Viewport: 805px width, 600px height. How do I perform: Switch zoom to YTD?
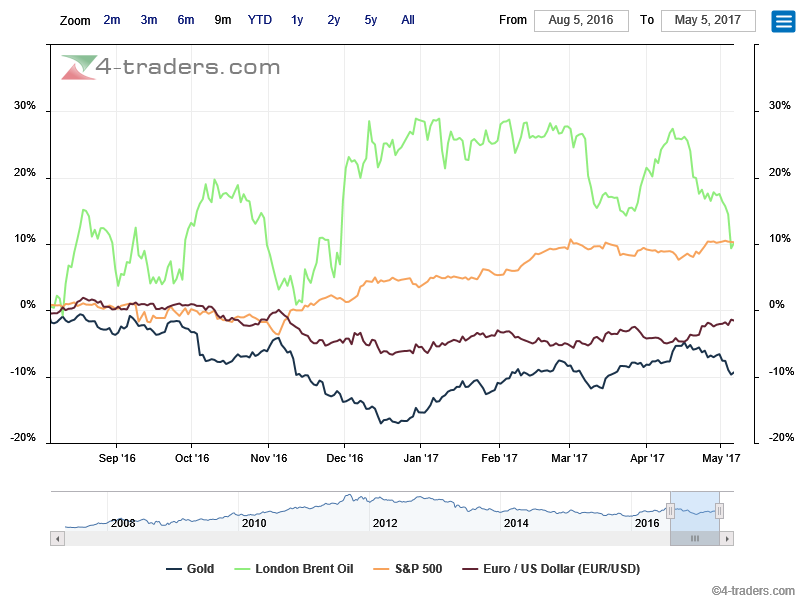(260, 20)
